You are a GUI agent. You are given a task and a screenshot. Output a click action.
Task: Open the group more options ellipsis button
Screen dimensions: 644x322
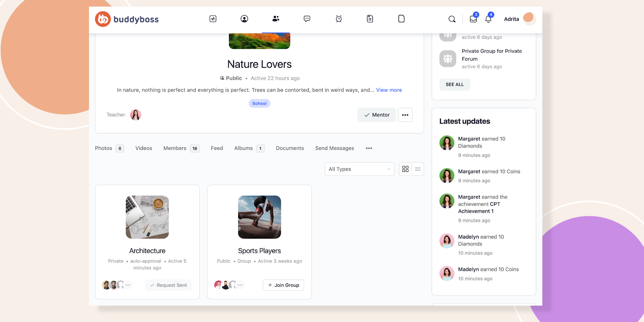pyautogui.click(x=405, y=115)
